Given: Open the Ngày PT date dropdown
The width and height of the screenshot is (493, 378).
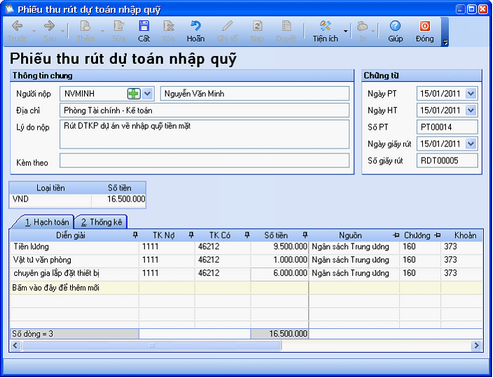Looking at the screenshot, I should [471, 94].
